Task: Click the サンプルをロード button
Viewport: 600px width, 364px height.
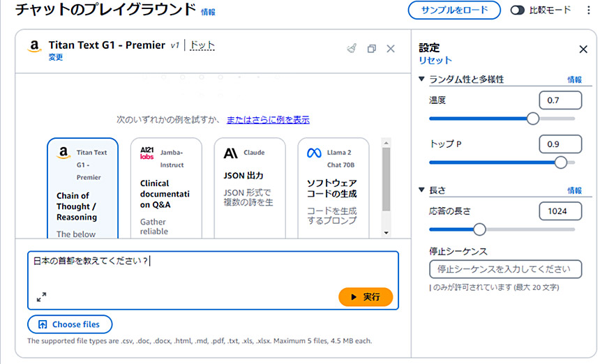Action: pos(454,10)
